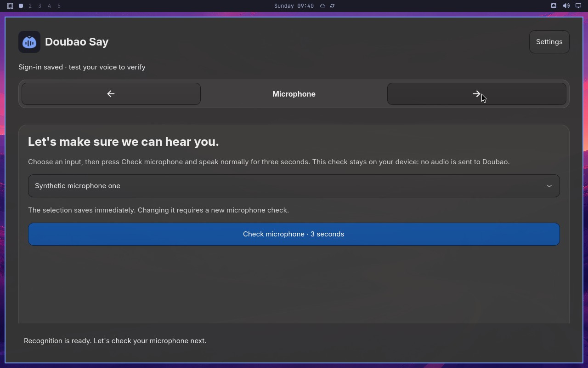The image size is (588, 368).
Task: Click the Doubao Say app logo icon
Action: [29, 42]
